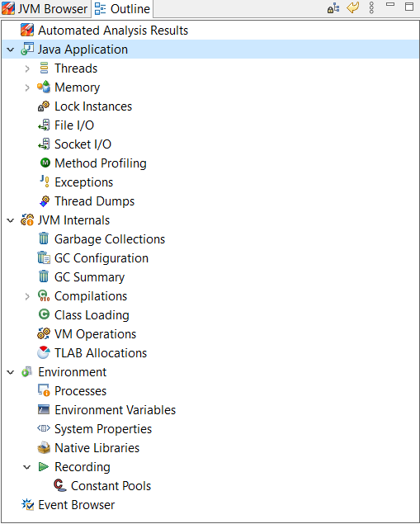Click the yellow back arrow toolbar icon
Image resolution: width=420 pixels, height=524 pixels.
353,7
